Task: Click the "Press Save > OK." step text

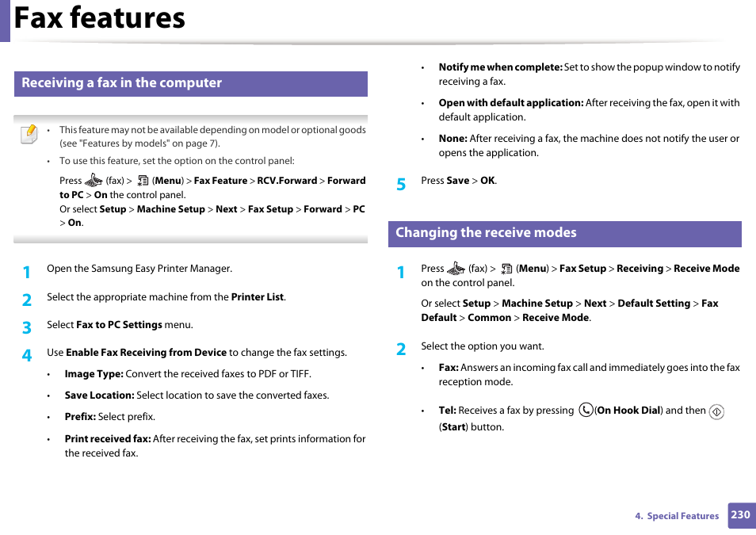Action: click(x=459, y=181)
